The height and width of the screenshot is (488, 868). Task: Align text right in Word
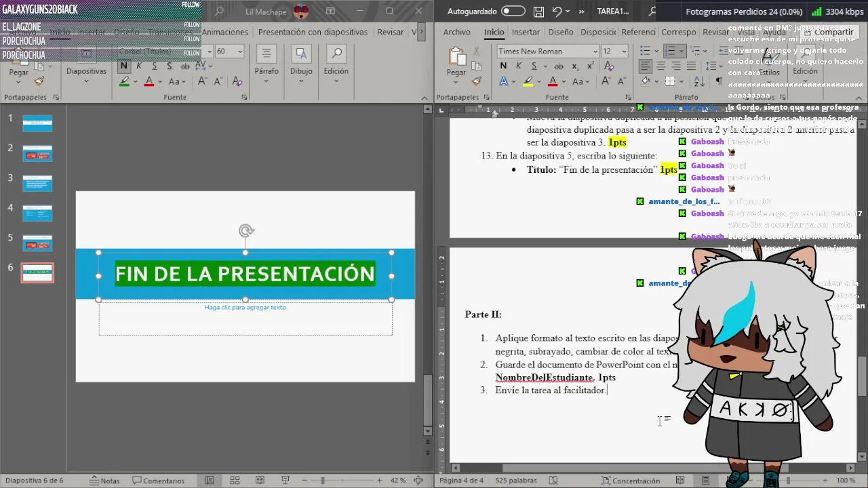tap(676, 66)
